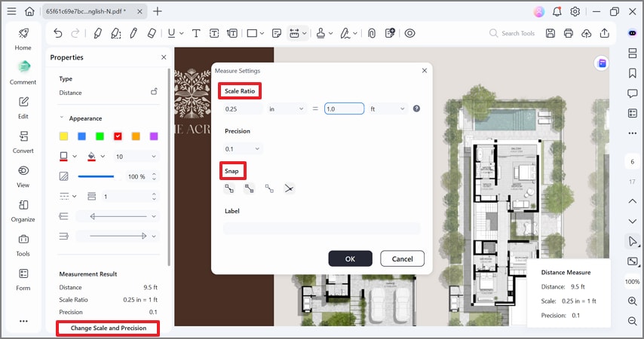This screenshot has width=644, height=339.
Task: Click the Label text field
Action: (x=322, y=228)
